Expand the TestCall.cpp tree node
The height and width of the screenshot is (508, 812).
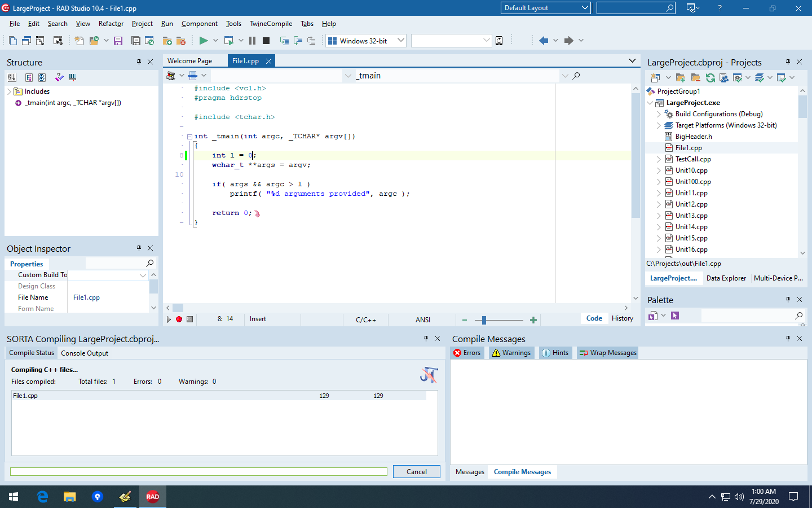tap(659, 159)
